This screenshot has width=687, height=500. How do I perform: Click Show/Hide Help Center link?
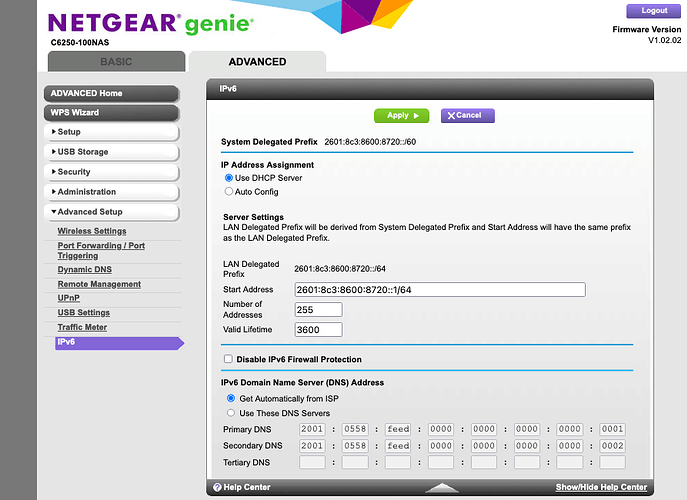pos(601,487)
